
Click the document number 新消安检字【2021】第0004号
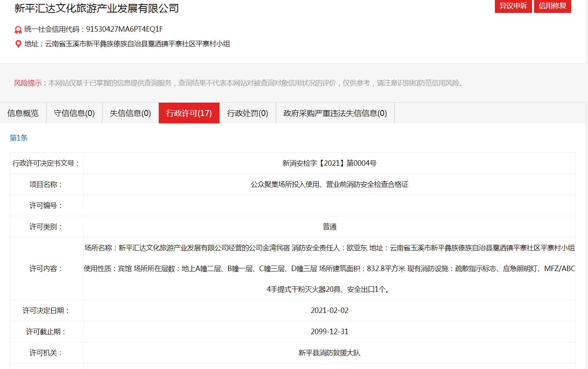(x=329, y=163)
